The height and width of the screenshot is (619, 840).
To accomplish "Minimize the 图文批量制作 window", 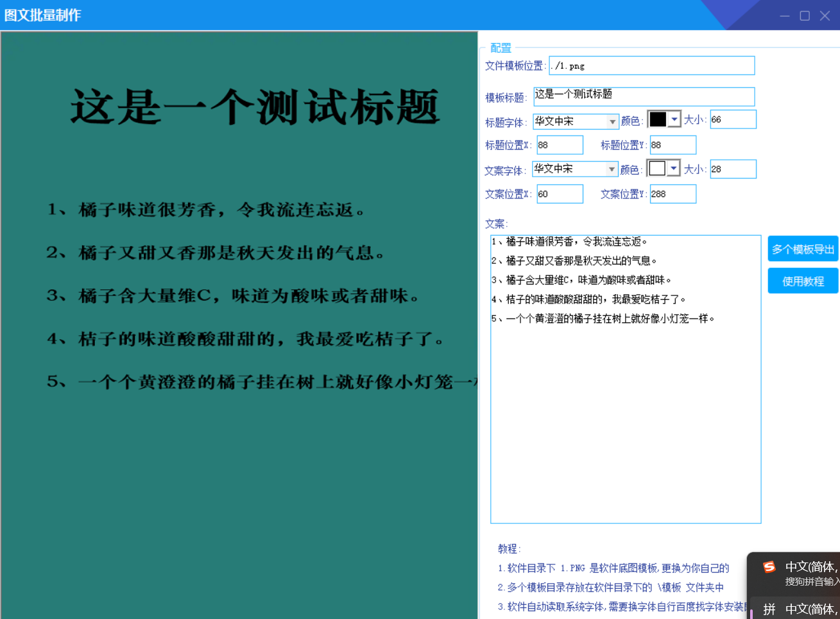I will point(785,15).
